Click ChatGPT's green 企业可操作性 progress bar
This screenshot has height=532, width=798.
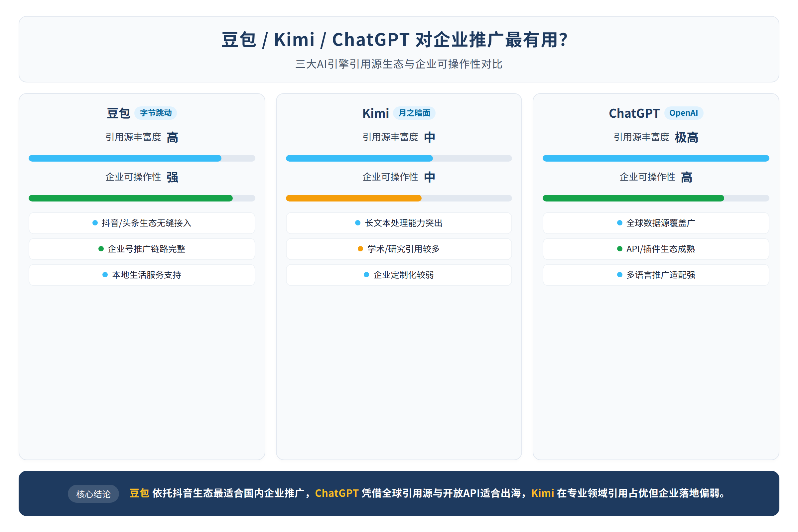(656, 198)
